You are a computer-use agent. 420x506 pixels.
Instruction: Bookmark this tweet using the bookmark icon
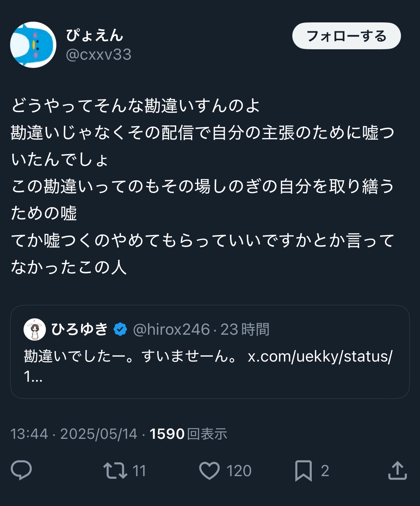tap(303, 470)
